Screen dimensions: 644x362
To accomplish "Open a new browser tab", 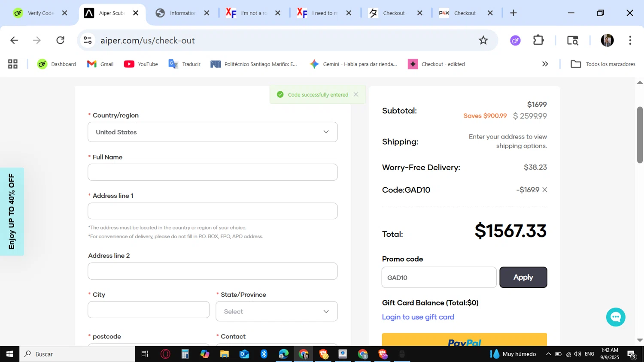I will tap(513, 13).
